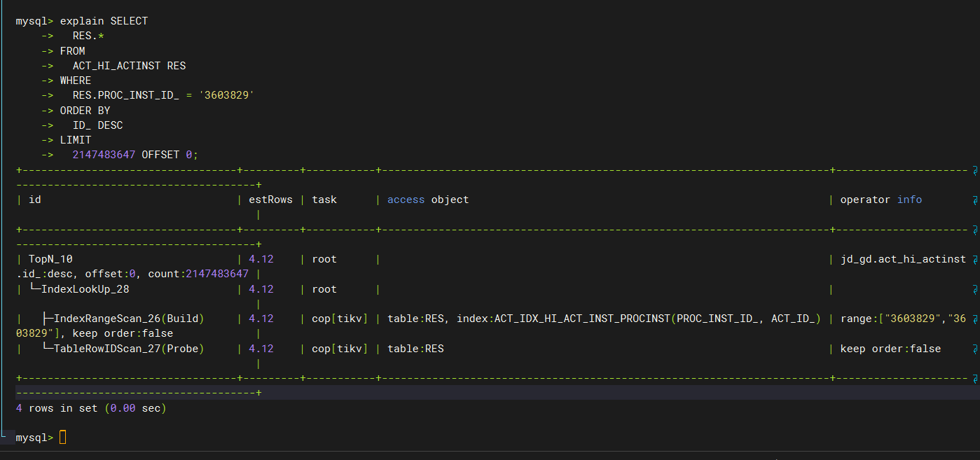Screen dimensions: 980x460
Task: Click the line-wrap icon on the TableRowIDScan_27 row
Action: (974, 349)
